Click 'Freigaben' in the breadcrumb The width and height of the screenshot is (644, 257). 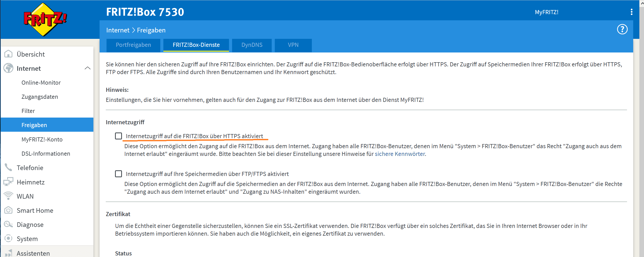pyautogui.click(x=151, y=30)
